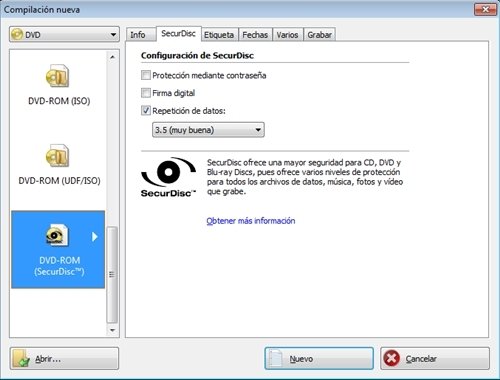Click the Cancelar button
Screen dimensions: 500x380
(x=435, y=358)
